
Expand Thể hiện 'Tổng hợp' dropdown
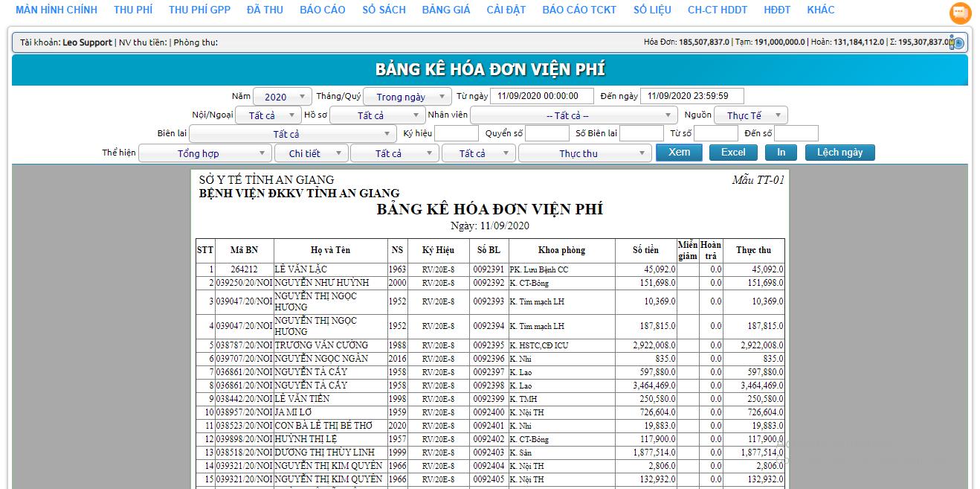(x=204, y=153)
